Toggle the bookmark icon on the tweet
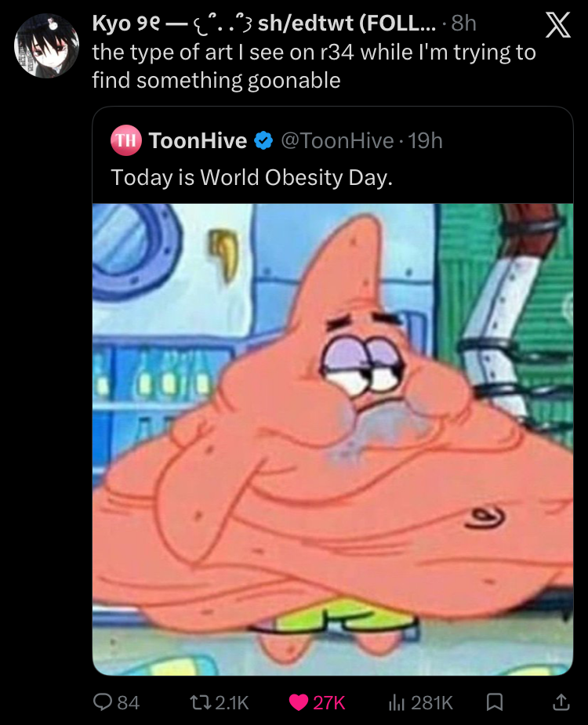 pos(494,703)
